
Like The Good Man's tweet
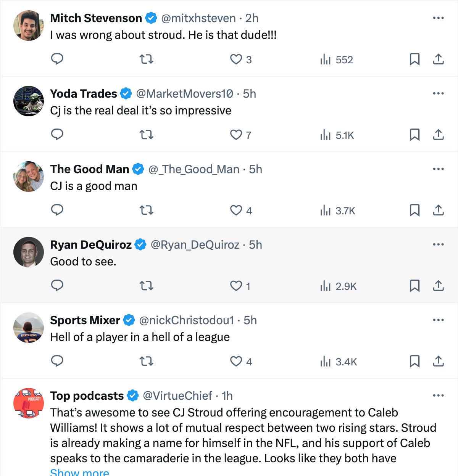point(236,211)
